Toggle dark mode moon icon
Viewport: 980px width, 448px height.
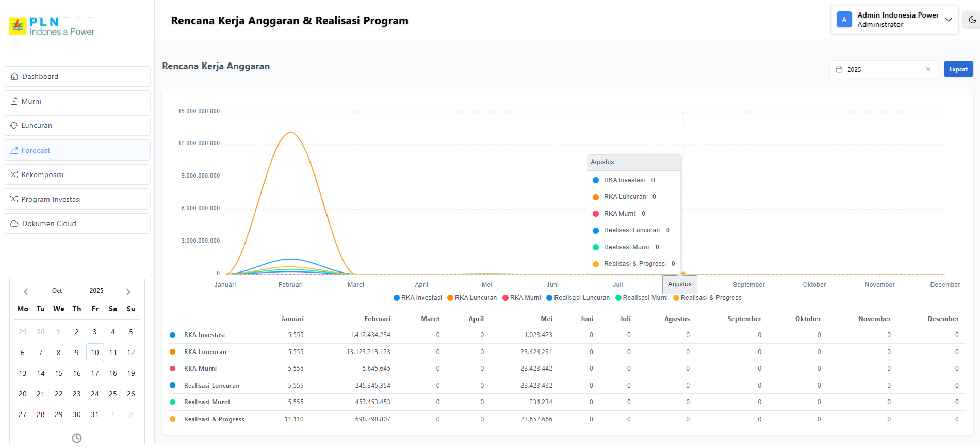972,20
